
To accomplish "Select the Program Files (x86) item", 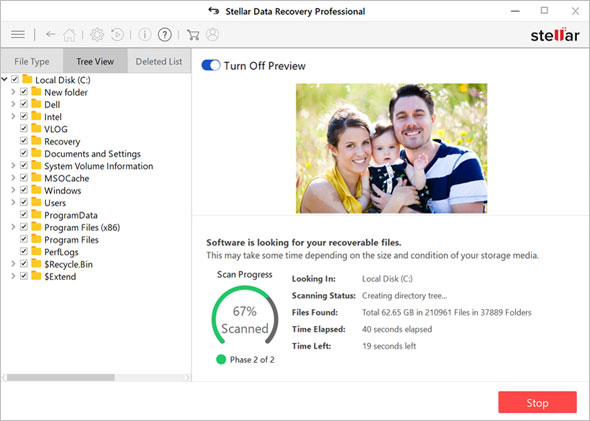I will point(82,227).
